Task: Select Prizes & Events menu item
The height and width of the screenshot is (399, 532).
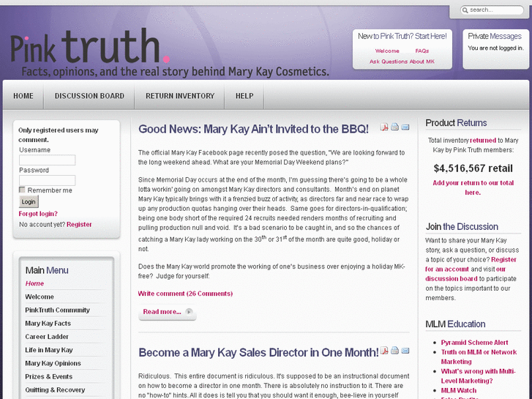Action: [49, 376]
